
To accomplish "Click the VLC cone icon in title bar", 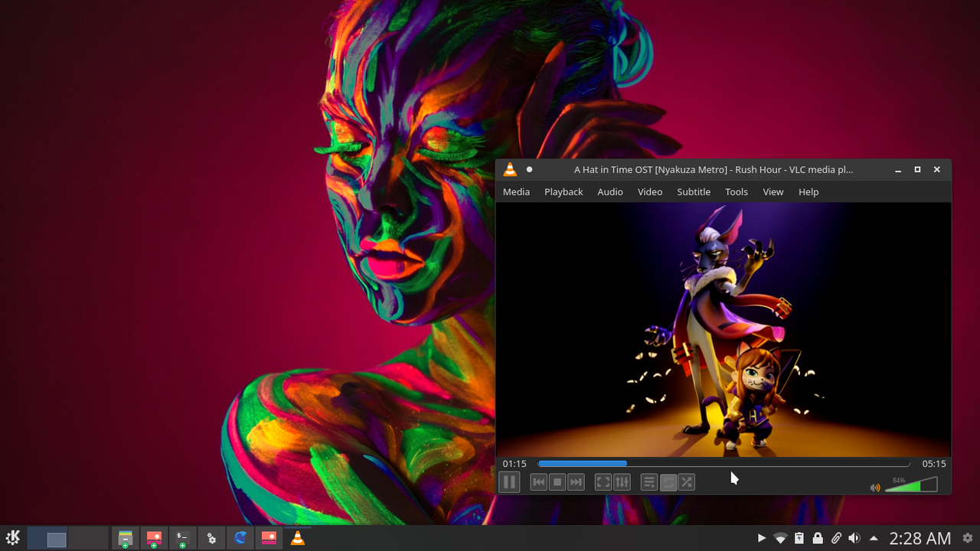I will 510,170.
